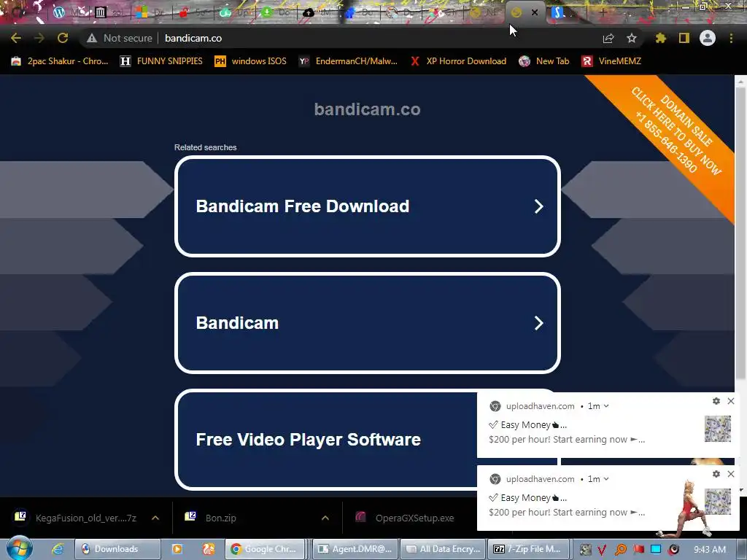Viewport: 747px width, 560px height.
Task: Open settings gear on upper notification
Action: click(716, 401)
